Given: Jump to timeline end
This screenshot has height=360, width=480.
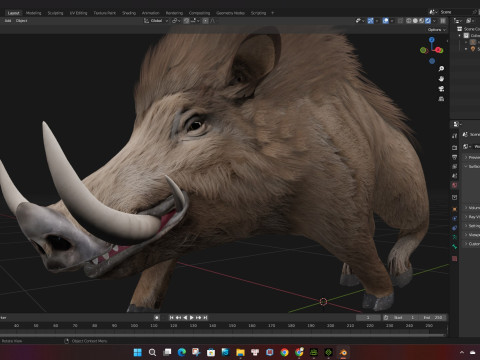Looking at the screenshot, I should click(205, 318).
